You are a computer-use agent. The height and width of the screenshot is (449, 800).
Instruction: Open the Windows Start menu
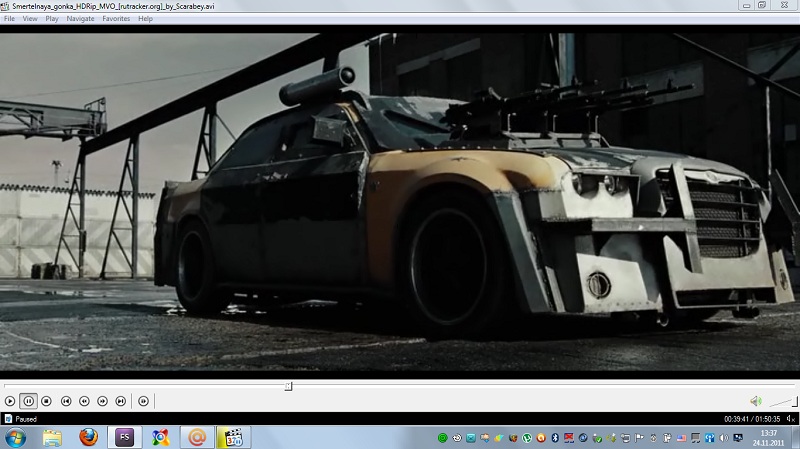click(x=15, y=438)
